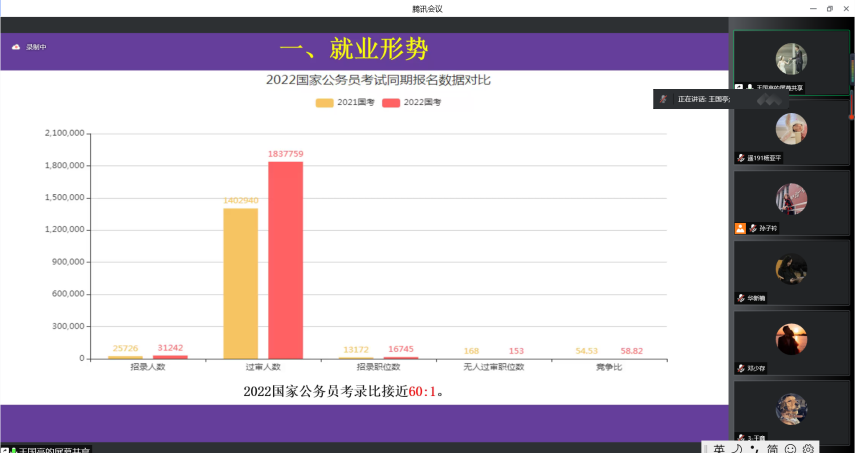Open the IME emoji smiley icon
Viewport: 855px width, 454px height.
(791, 449)
